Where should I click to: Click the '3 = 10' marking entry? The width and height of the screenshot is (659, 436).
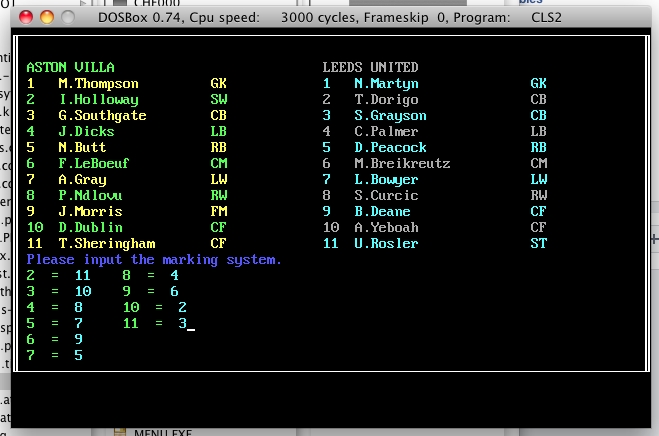[x=58, y=291]
